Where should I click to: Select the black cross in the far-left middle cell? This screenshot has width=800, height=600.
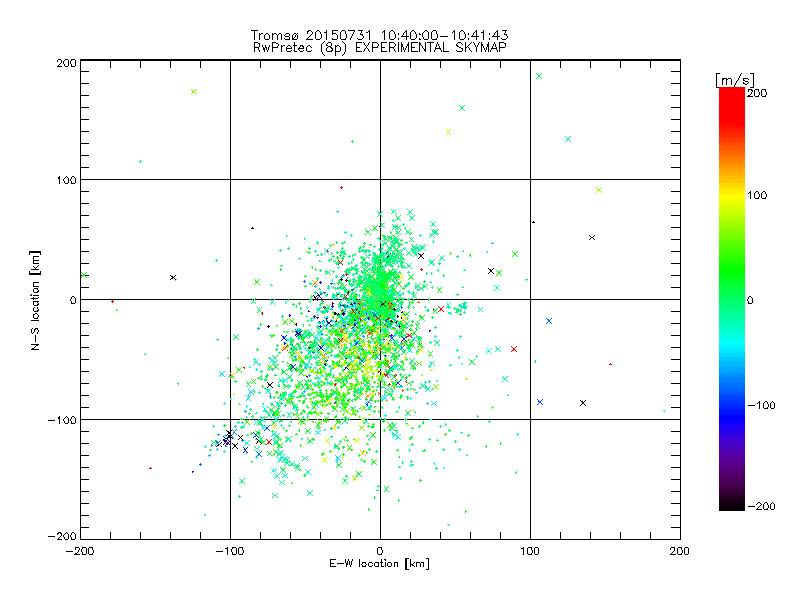coord(173,278)
